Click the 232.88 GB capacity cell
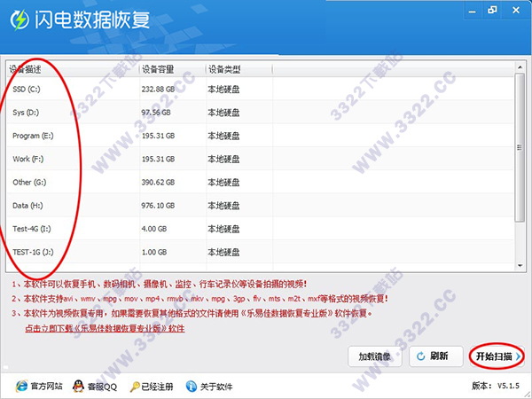532x399 pixels. tap(158, 90)
